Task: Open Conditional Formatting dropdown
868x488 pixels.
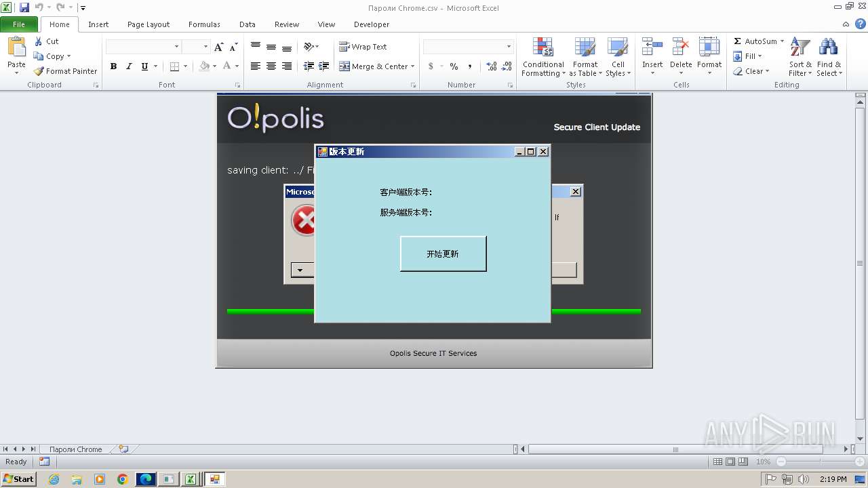Action: point(542,57)
